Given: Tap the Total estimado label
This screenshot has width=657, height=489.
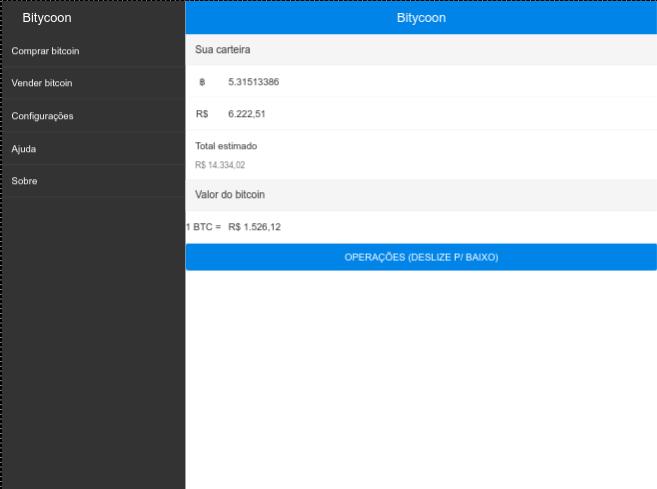Looking at the screenshot, I should [226, 146].
